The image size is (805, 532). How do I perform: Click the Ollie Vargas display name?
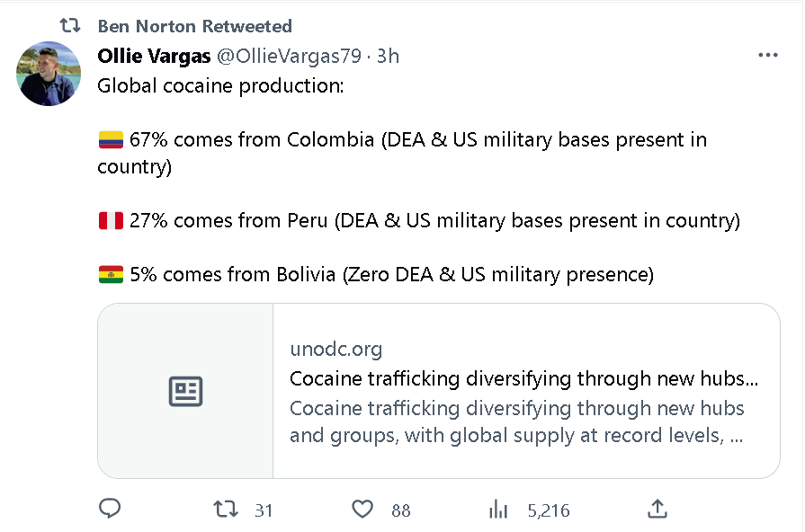pyautogui.click(x=154, y=56)
